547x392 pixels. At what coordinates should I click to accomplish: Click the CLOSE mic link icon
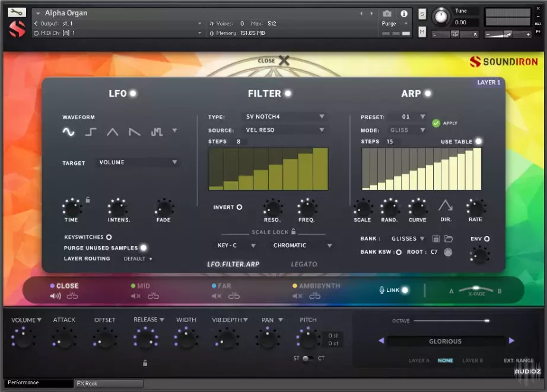point(72,296)
